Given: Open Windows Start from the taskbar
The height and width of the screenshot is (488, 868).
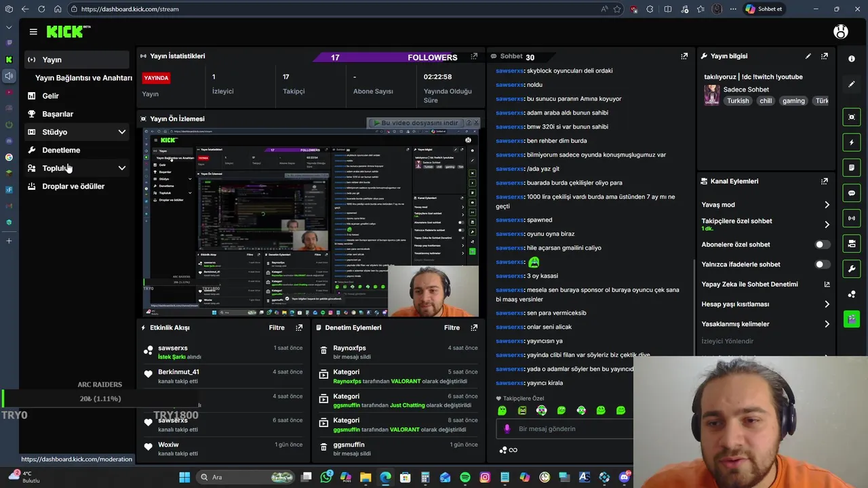Looking at the screenshot, I should [184, 477].
